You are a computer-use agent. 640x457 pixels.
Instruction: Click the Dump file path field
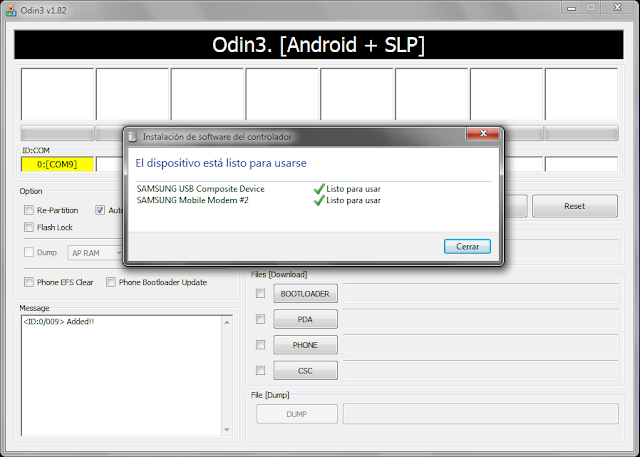click(480, 414)
